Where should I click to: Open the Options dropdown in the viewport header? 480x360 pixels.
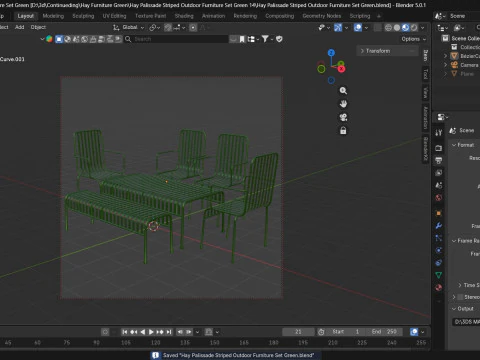point(414,39)
